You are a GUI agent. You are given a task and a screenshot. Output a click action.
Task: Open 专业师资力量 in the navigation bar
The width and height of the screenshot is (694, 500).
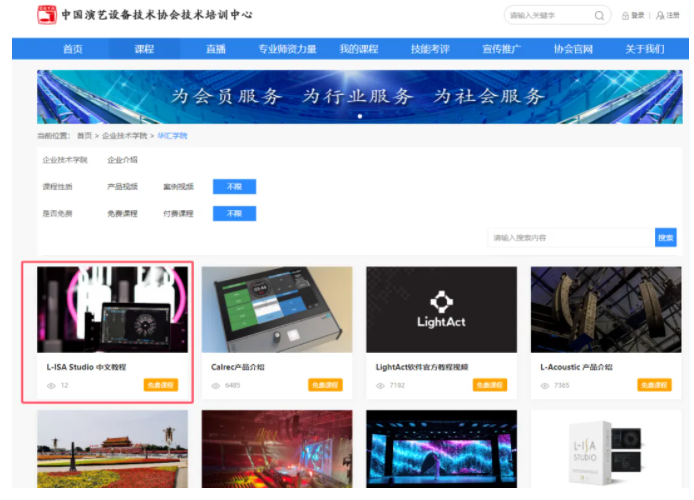(287, 49)
